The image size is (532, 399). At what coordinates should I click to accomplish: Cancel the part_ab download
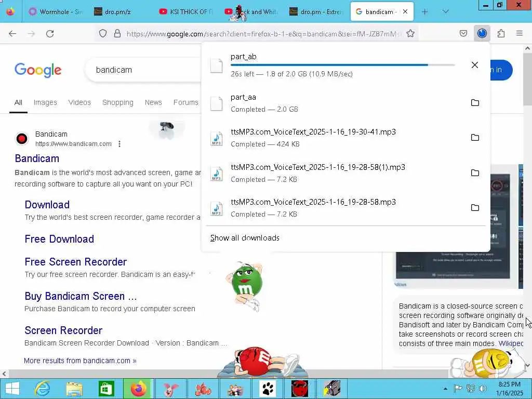click(x=475, y=65)
